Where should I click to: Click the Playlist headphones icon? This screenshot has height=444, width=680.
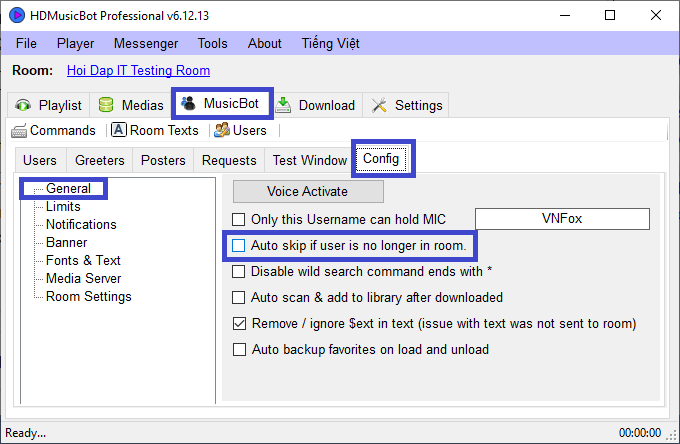pos(23,105)
